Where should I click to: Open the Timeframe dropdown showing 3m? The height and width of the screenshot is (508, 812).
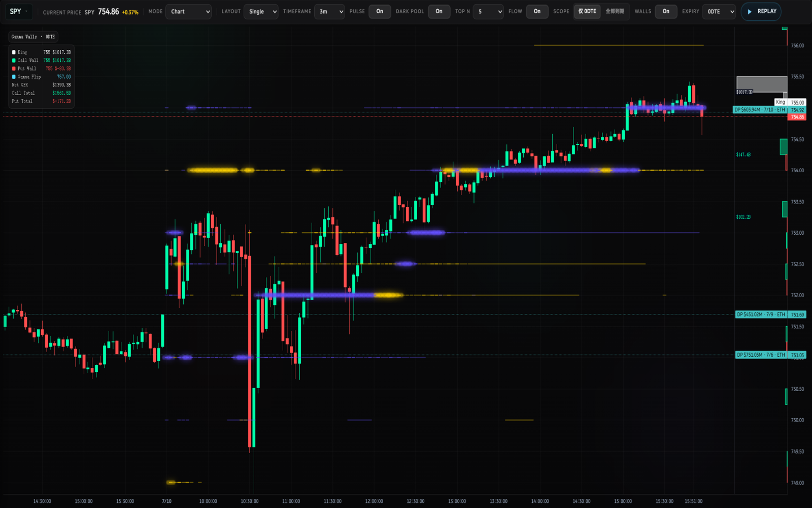click(329, 11)
